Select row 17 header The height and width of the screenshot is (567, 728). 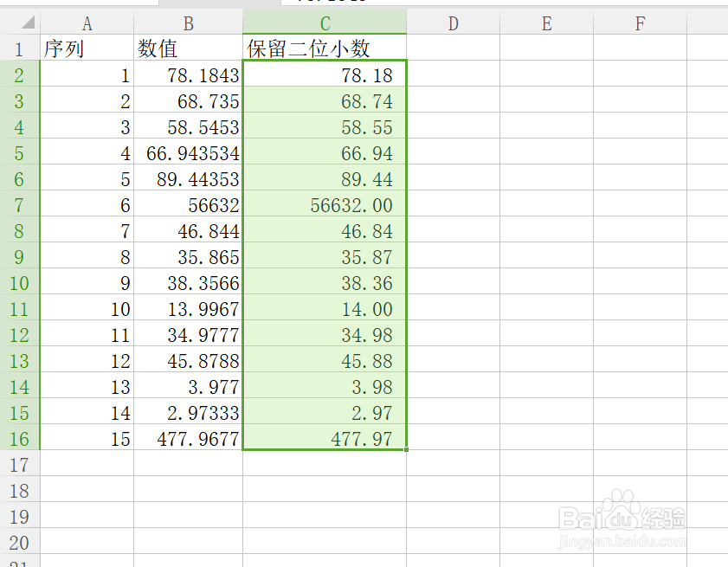tap(20, 463)
